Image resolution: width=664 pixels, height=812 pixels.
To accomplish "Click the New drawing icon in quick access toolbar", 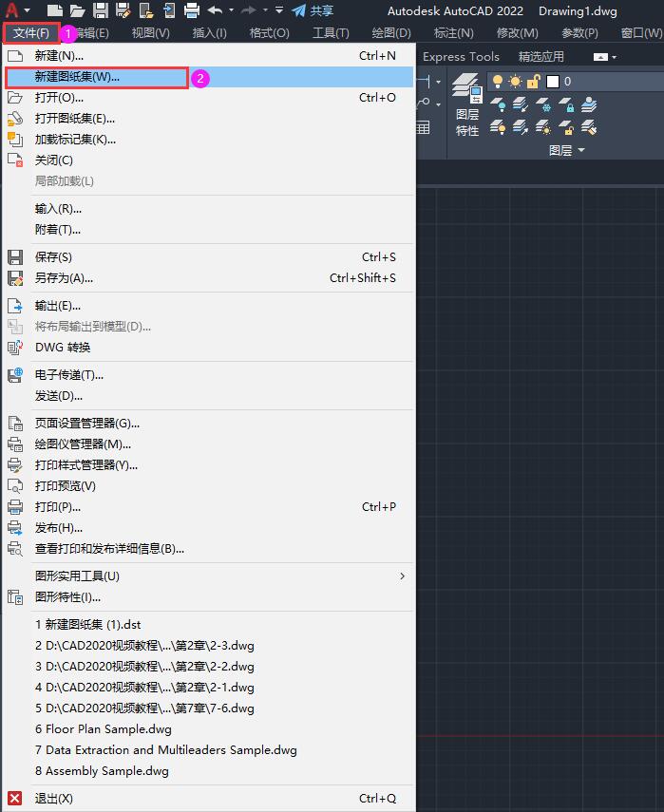I will coord(54,9).
